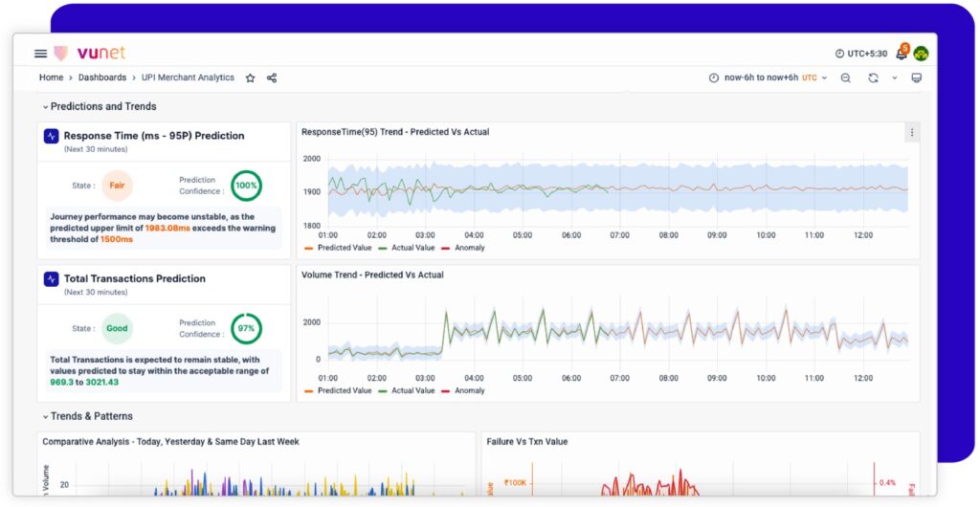Toggle Predicted Value series in ResponseTime legend
980x507 pixels.
[x=340, y=248]
